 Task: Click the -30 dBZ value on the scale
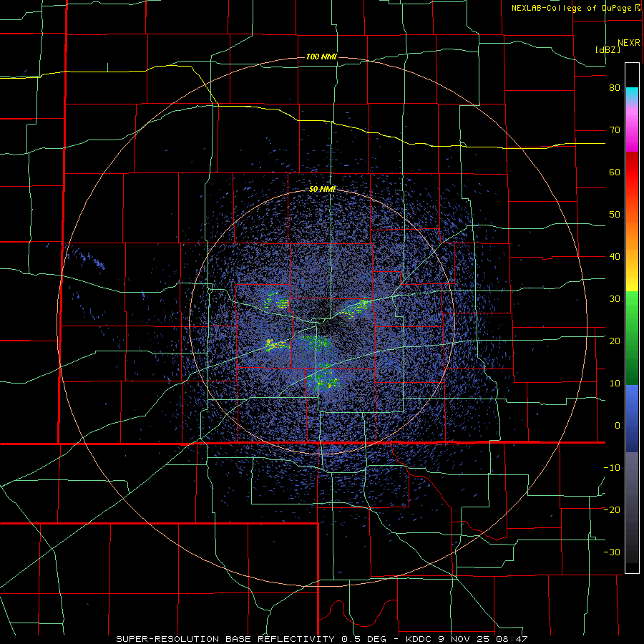(x=612, y=552)
